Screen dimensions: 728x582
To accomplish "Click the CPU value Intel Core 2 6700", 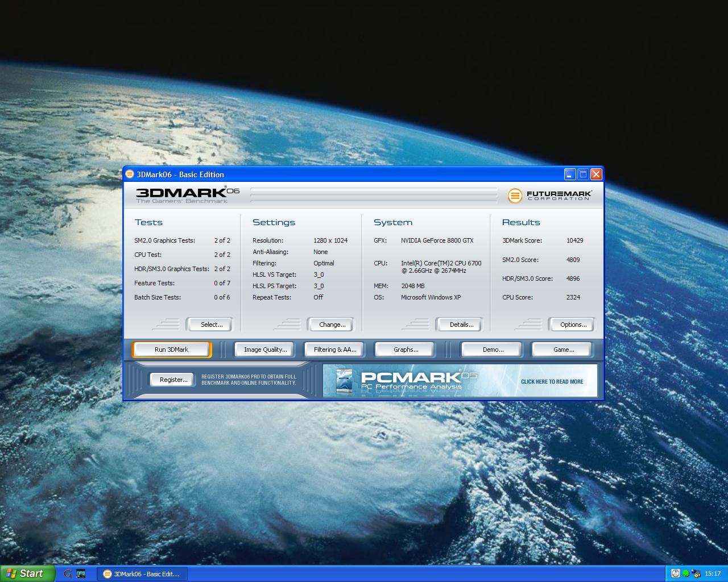I will click(441, 267).
